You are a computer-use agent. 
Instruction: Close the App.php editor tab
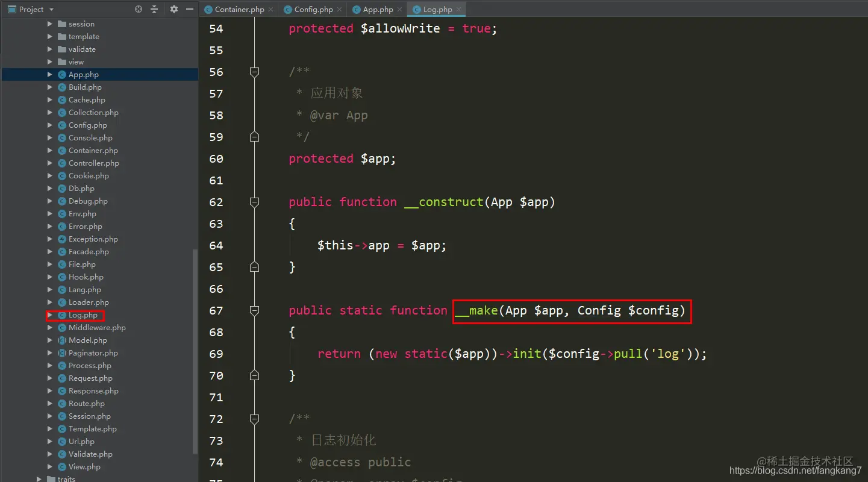pyautogui.click(x=399, y=10)
